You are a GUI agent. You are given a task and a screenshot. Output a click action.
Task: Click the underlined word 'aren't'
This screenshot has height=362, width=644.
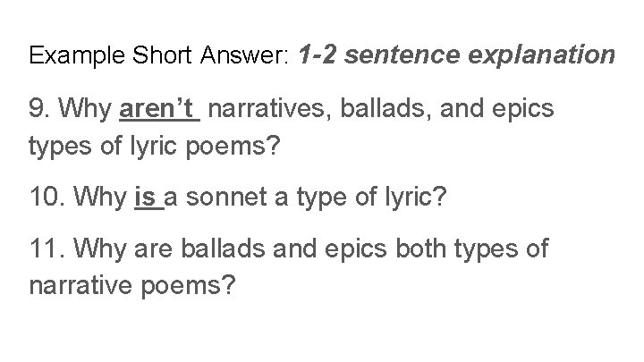tap(159, 109)
